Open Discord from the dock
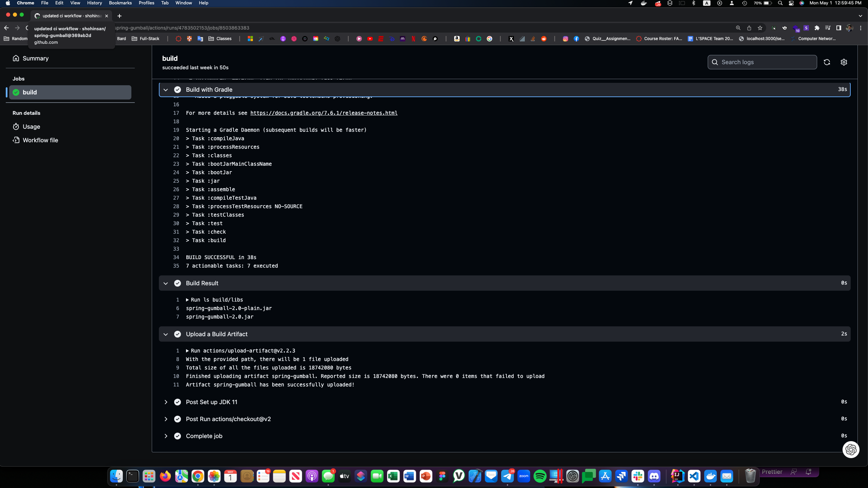Image resolution: width=868 pixels, height=488 pixels. (654, 476)
